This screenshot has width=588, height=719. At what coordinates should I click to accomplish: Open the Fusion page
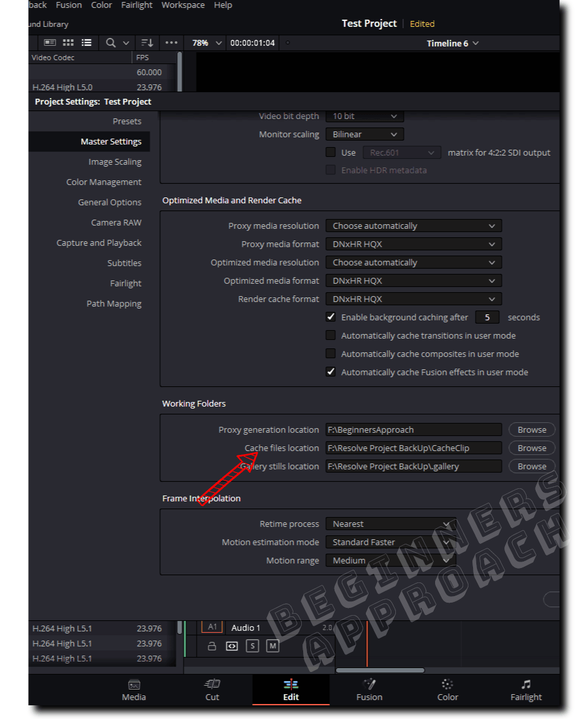click(369, 690)
